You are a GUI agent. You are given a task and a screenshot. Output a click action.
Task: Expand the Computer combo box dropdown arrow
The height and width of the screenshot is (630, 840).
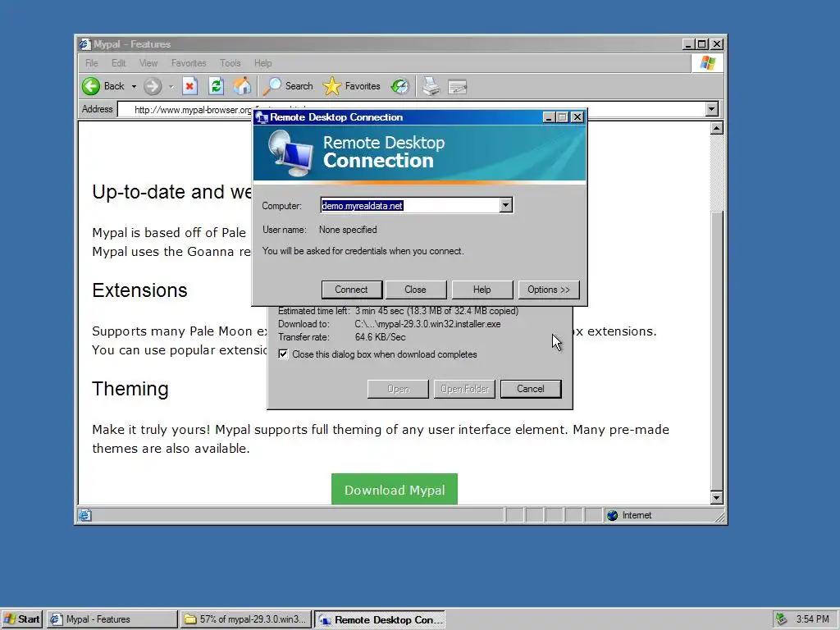click(x=505, y=205)
